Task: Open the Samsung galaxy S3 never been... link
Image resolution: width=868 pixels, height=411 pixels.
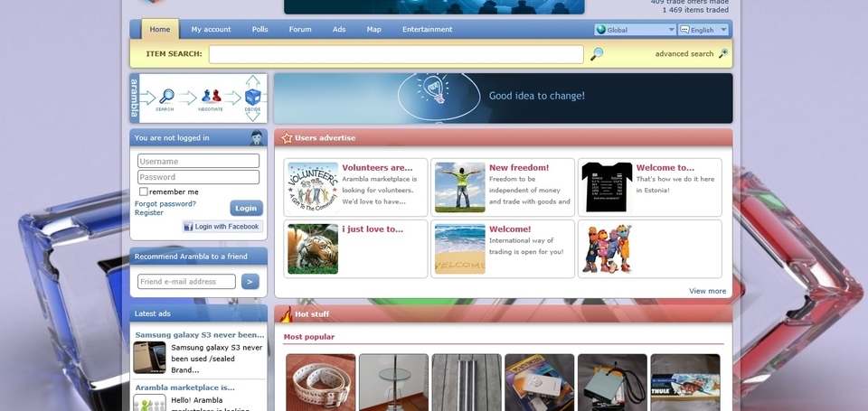Action: [200, 334]
